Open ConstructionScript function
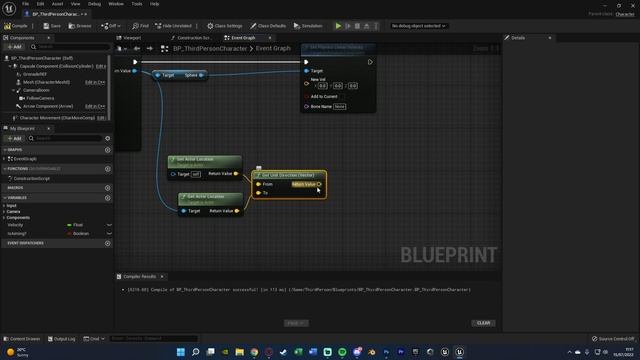This screenshot has height=360, width=640. (x=31, y=178)
